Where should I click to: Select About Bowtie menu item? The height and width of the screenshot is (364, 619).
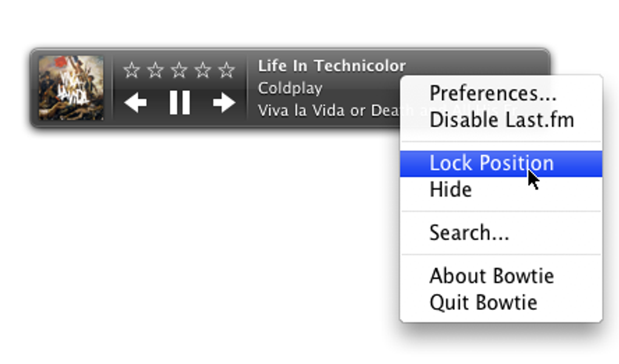click(492, 276)
